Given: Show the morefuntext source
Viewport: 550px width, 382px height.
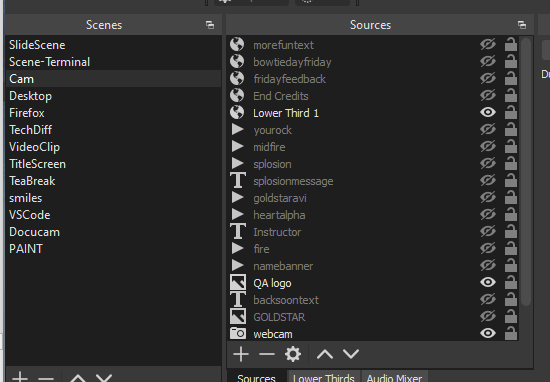Looking at the screenshot, I should (x=488, y=45).
